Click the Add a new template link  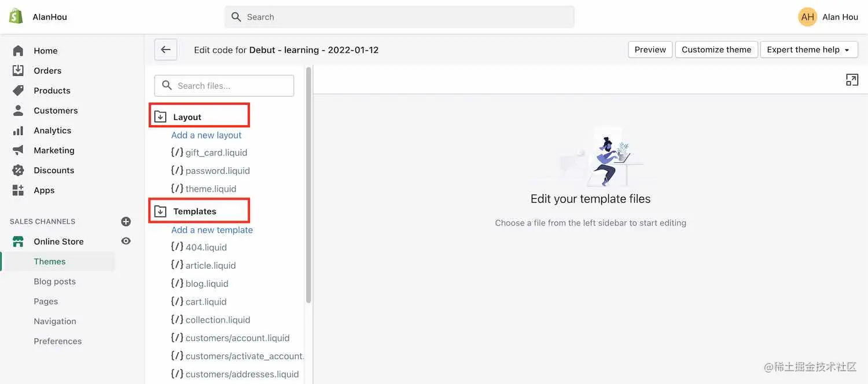(212, 229)
